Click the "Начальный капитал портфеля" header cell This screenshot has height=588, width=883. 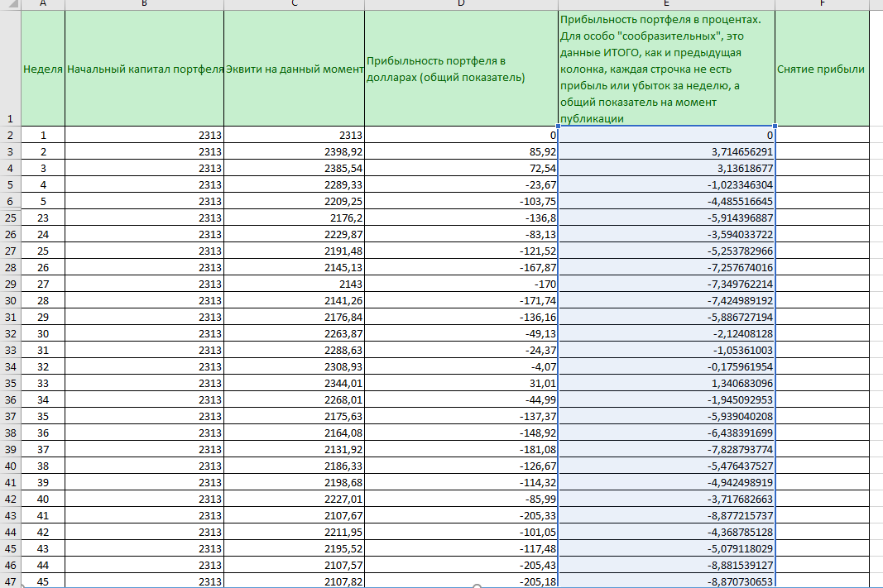coord(144,69)
